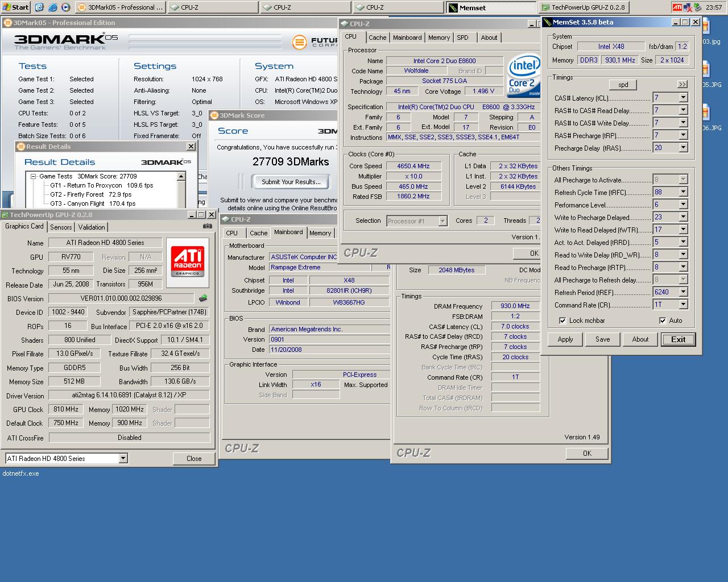The width and height of the screenshot is (728, 582).
Task: Click About button in MemSet
Action: pyautogui.click(x=640, y=339)
